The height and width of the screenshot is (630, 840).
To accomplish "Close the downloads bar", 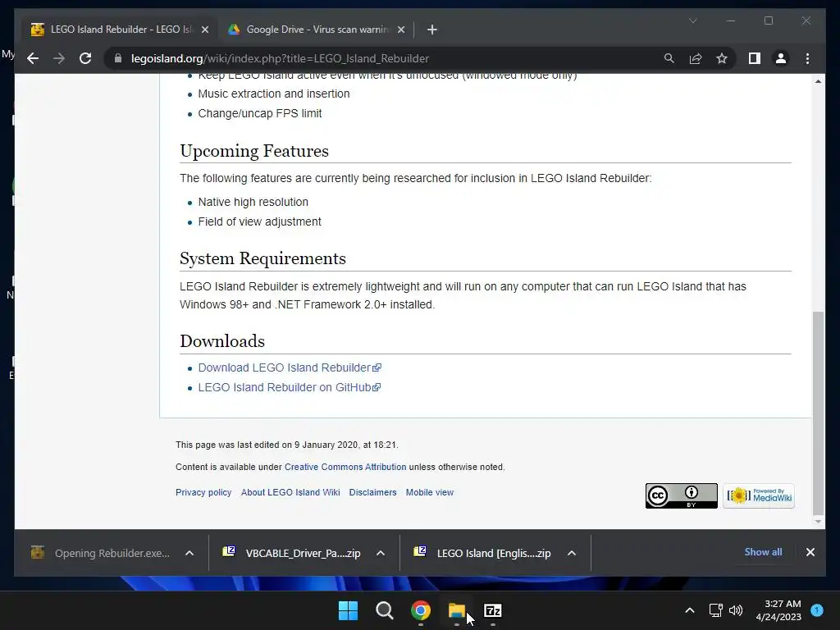I will coord(810,552).
